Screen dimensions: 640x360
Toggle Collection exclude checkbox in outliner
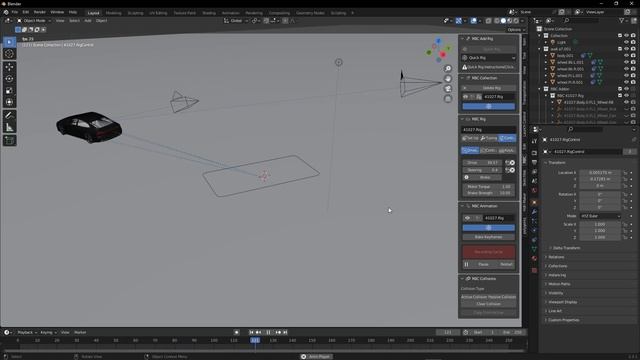pyautogui.click(x=620, y=36)
